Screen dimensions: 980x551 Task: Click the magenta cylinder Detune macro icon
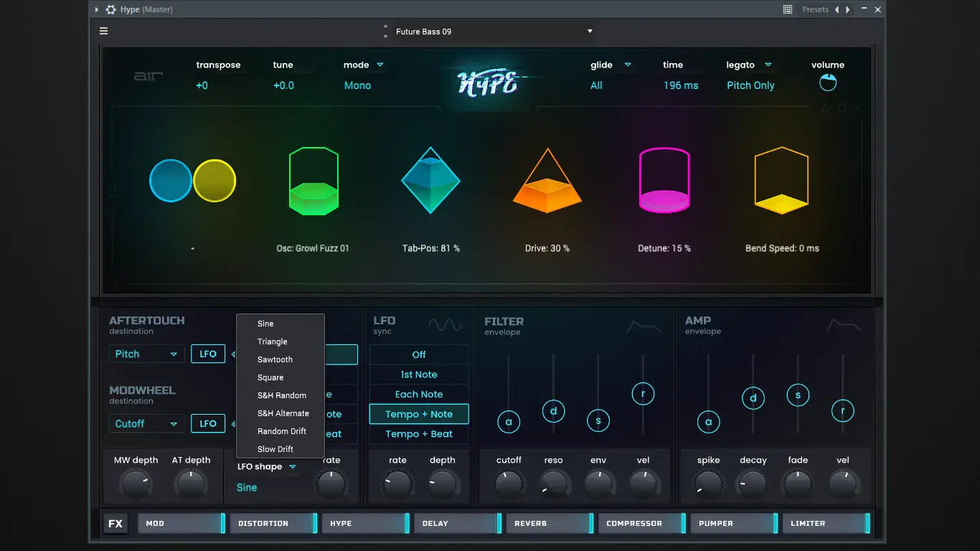[664, 181]
